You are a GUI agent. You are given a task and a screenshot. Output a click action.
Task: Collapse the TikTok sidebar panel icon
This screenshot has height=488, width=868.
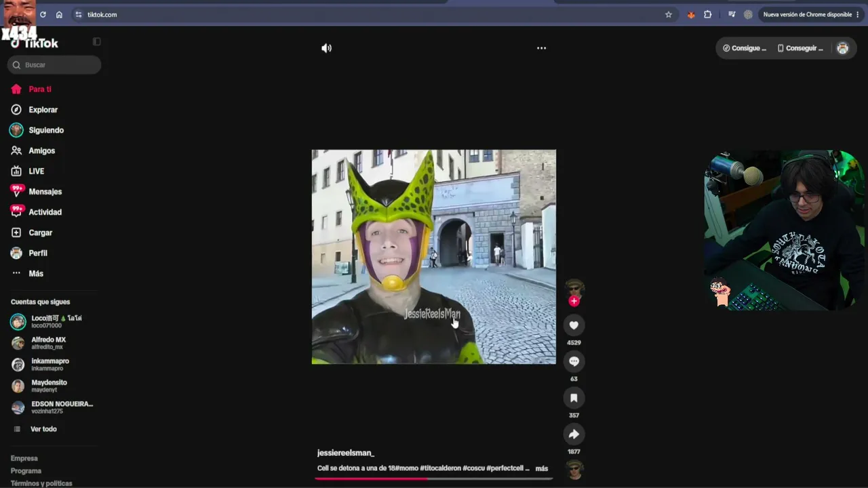[x=96, y=42]
